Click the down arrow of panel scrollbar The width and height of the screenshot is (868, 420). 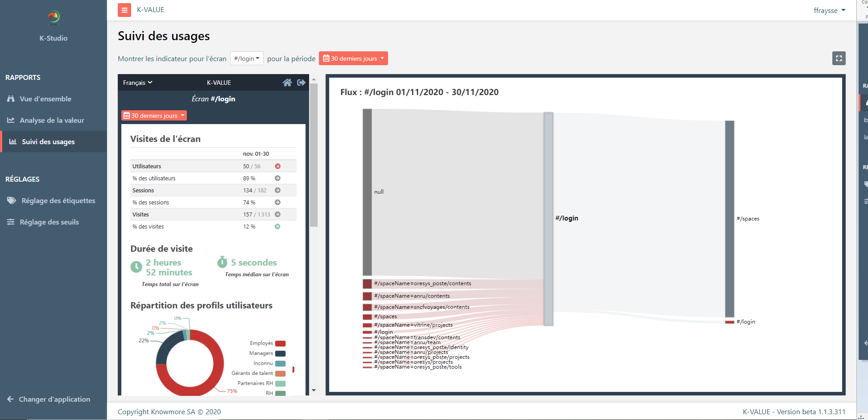pos(314,391)
